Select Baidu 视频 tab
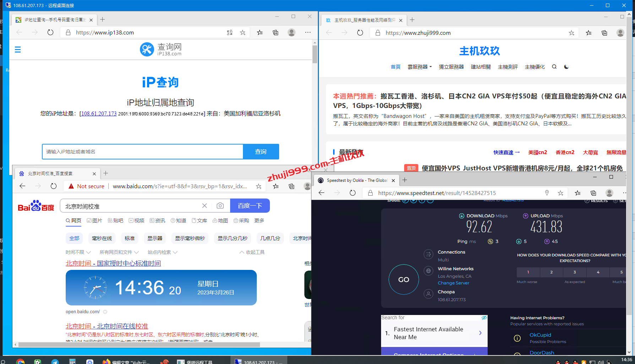The height and width of the screenshot is (364, 635). 136,221
